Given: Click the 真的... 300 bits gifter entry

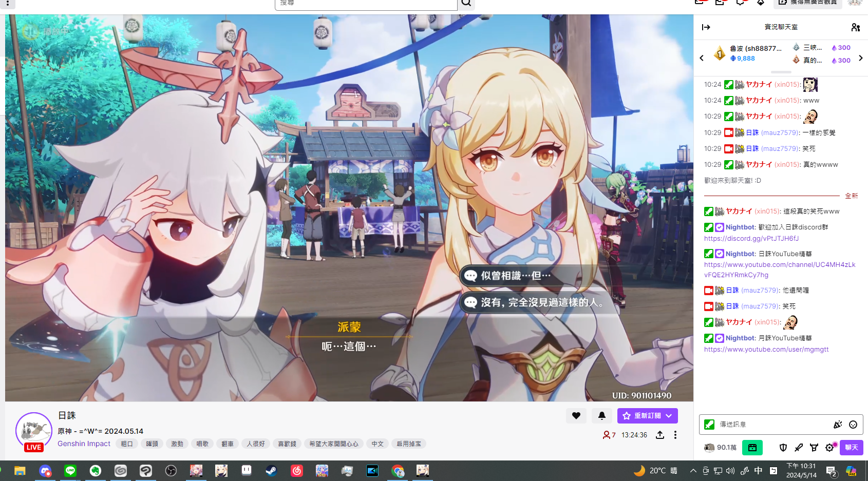Looking at the screenshot, I should point(821,60).
